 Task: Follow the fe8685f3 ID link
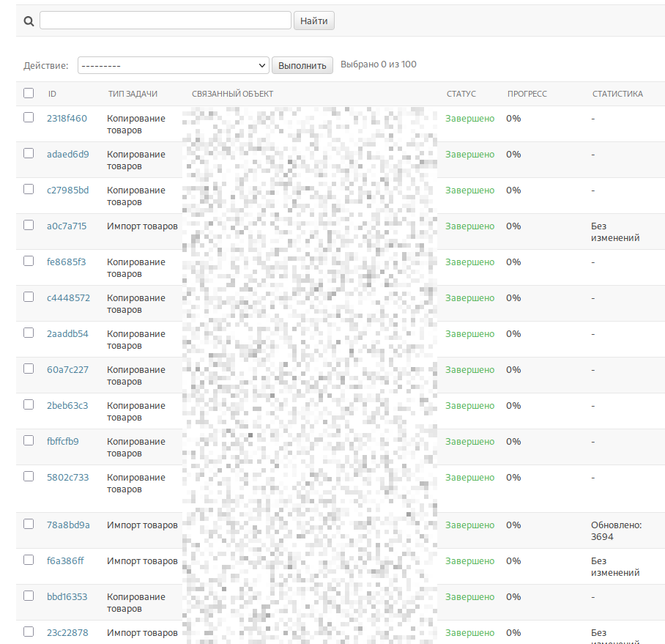pos(66,262)
